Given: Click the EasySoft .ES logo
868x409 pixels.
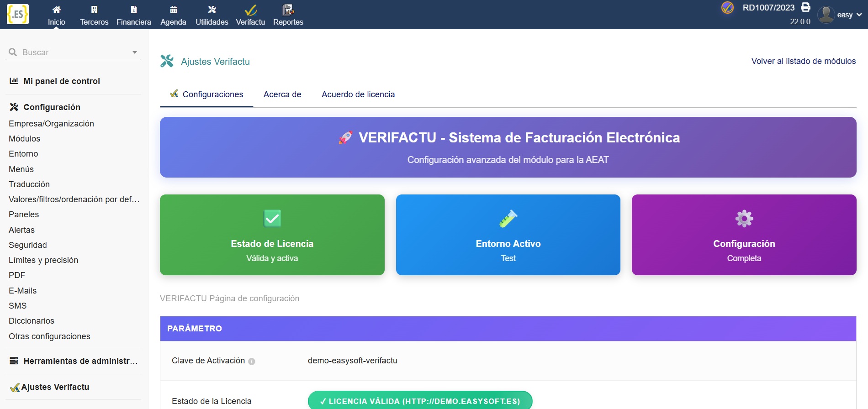Looking at the screenshot, I should click(x=18, y=14).
